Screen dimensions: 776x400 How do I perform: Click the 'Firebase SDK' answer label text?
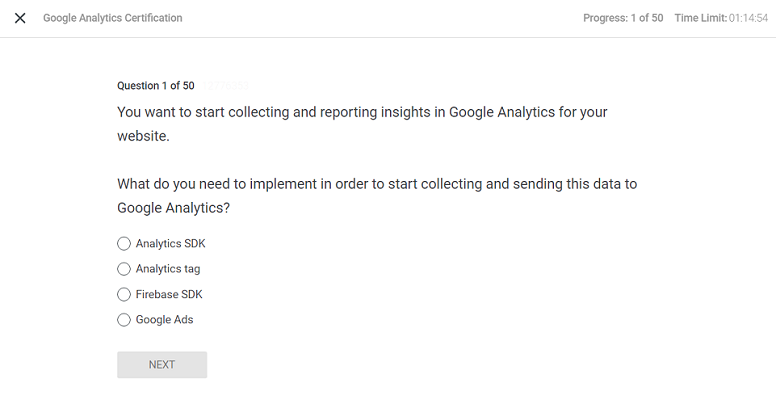click(169, 294)
